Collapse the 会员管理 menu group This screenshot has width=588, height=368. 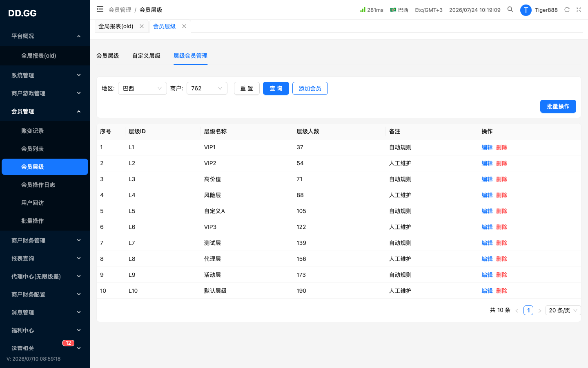pos(45,111)
